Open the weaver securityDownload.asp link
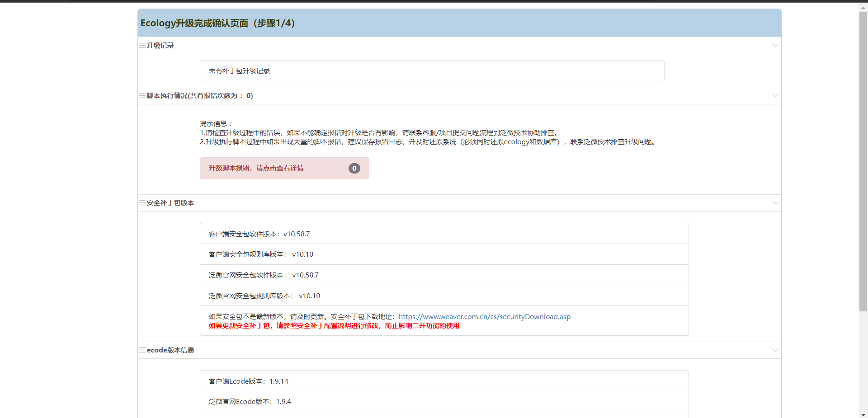The width and height of the screenshot is (868, 418). (485, 317)
